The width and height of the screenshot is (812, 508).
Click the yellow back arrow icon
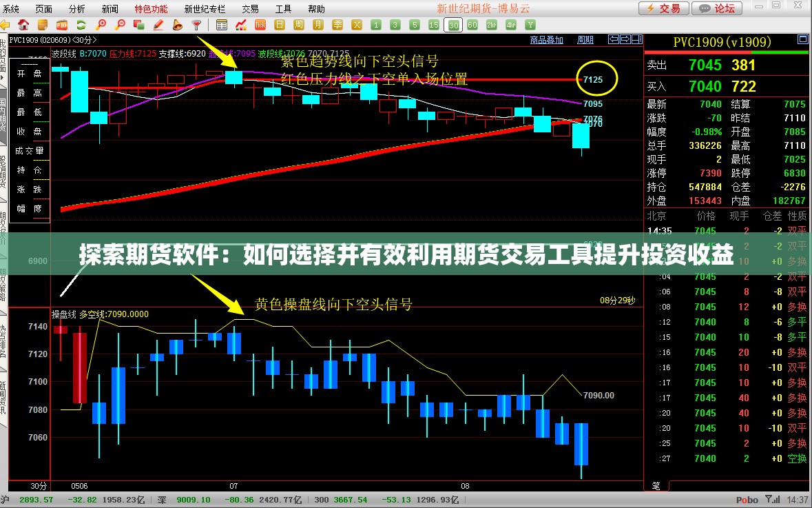tap(5, 25)
